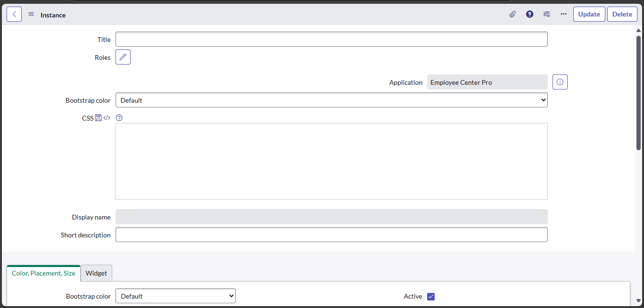The image size is (644, 308).
Task: Uncheck the Active checkbox
Action: (430, 296)
